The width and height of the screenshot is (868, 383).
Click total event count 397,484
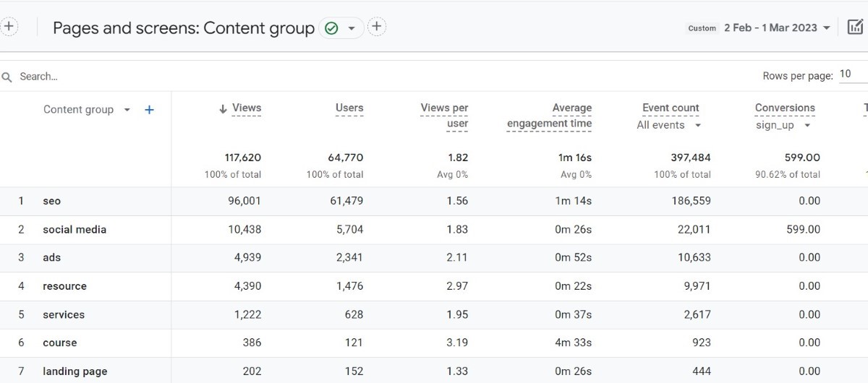690,158
